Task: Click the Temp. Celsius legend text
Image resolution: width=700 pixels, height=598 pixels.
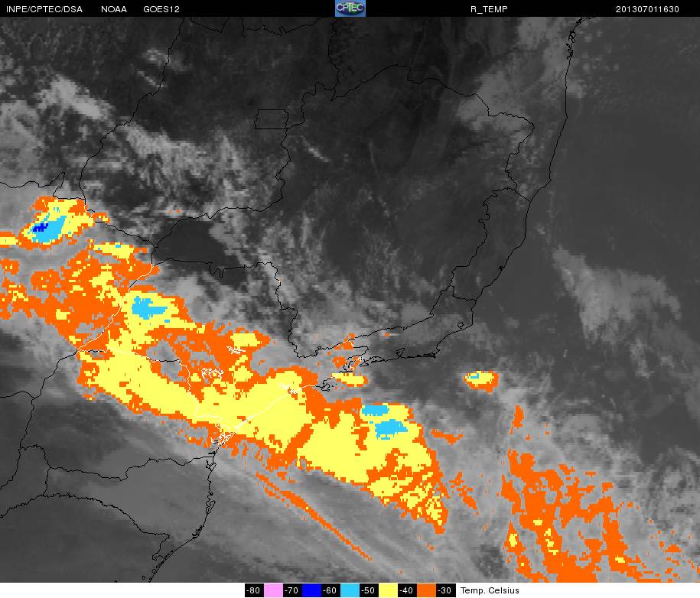Action: click(490, 590)
